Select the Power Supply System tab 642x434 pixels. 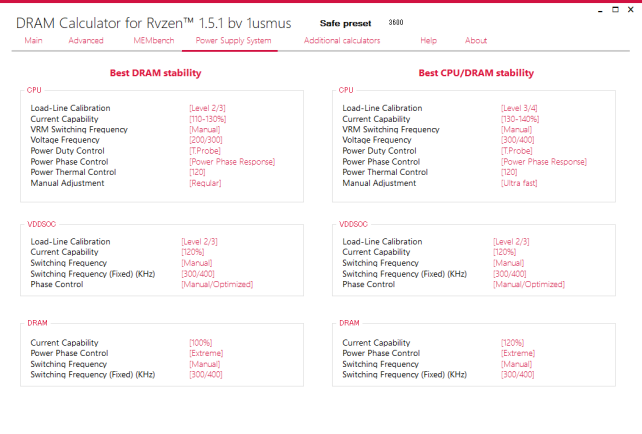pos(233,41)
